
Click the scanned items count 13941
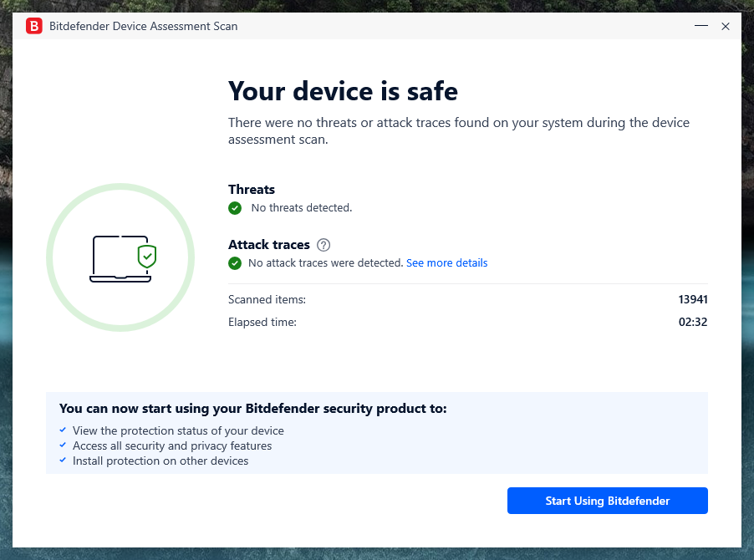click(693, 299)
